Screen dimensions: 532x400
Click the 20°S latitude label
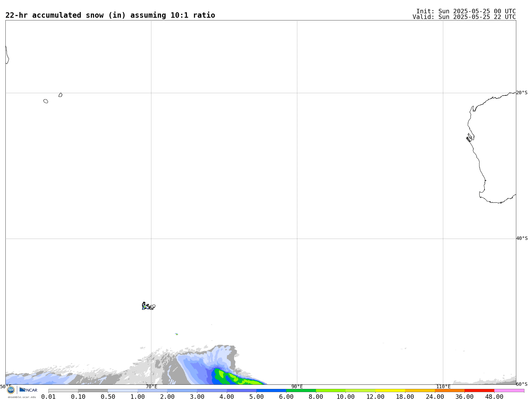tap(522, 93)
